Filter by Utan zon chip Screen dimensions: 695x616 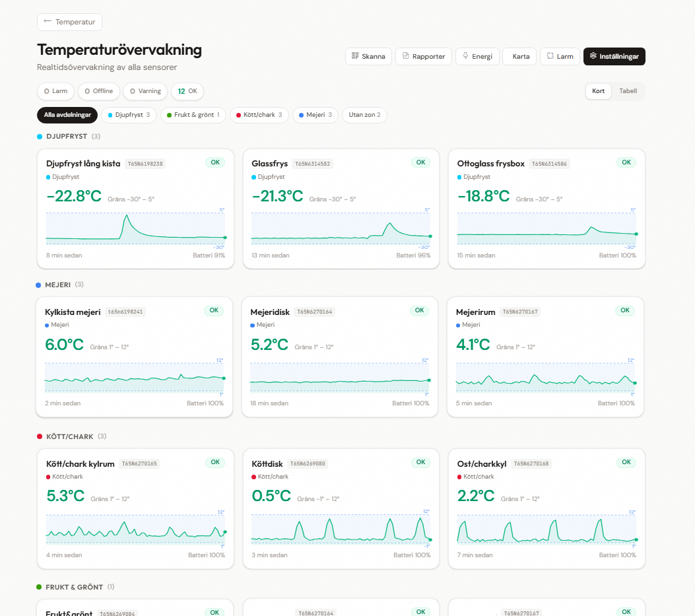coord(364,115)
